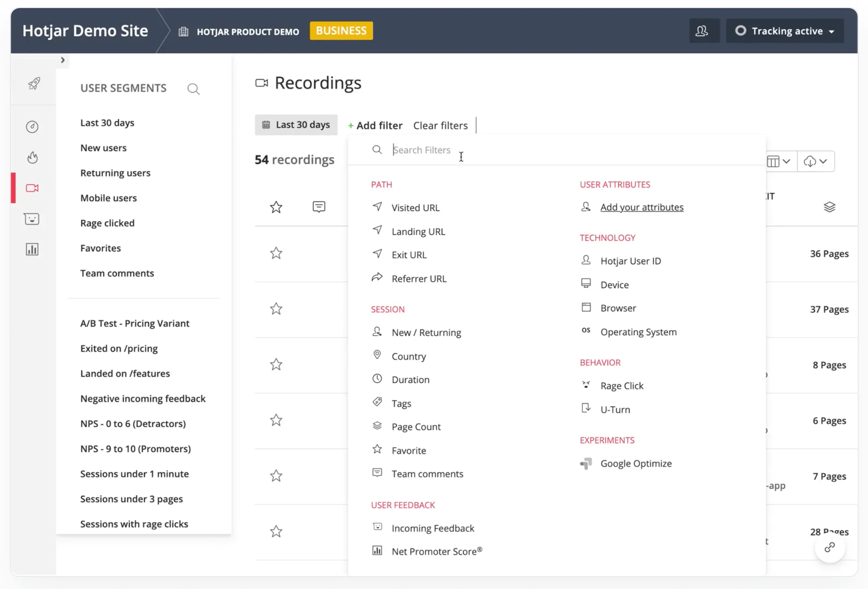Click the Clear filters button
Image resolution: width=868 pixels, height=589 pixels.
click(440, 126)
